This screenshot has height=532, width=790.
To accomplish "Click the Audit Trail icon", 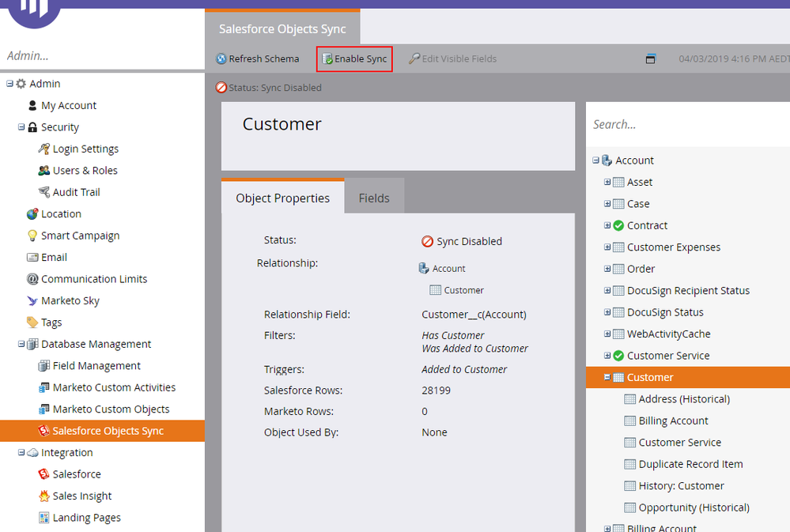I will coord(43,192).
